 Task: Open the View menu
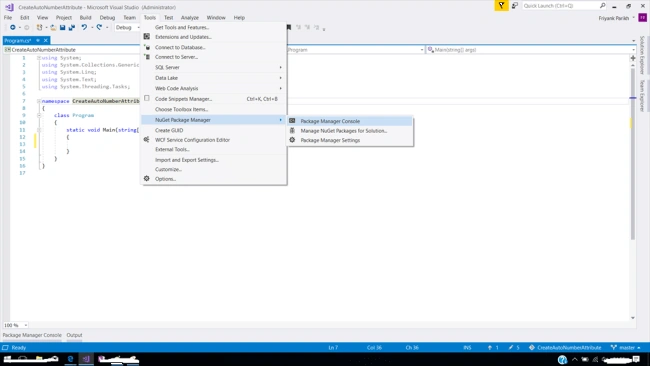[42, 17]
